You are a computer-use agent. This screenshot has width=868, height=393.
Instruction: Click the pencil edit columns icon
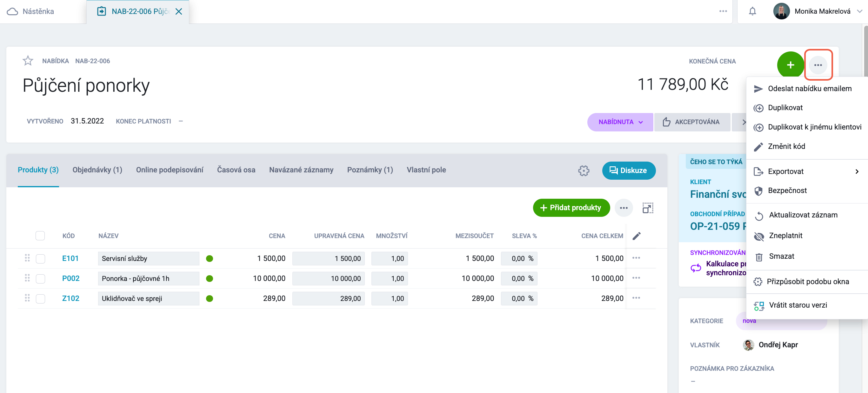tap(637, 236)
